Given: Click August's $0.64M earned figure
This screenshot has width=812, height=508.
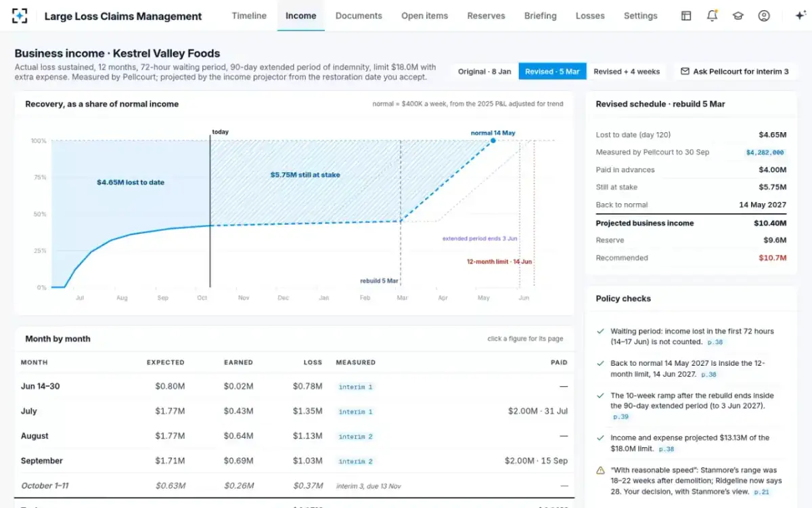Looking at the screenshot, I should (238, 436).
